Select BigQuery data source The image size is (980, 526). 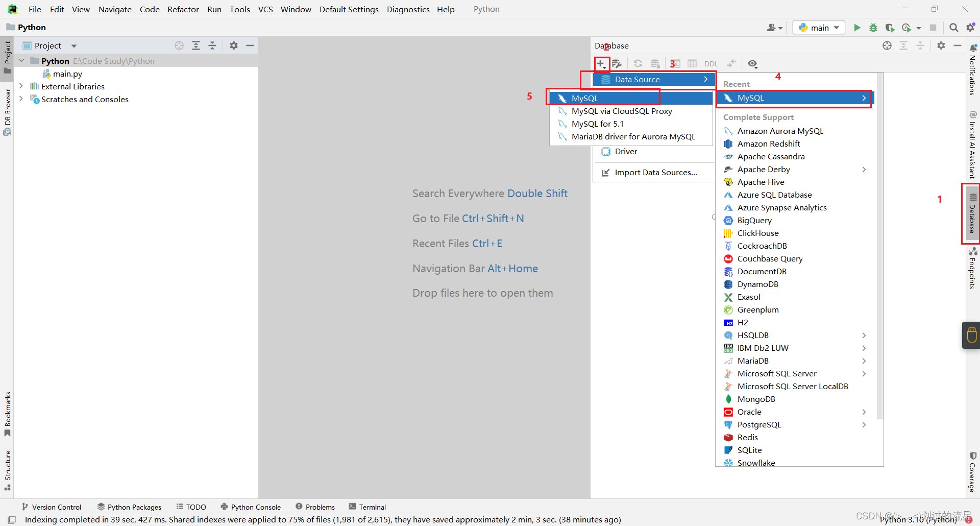[796, 220]
